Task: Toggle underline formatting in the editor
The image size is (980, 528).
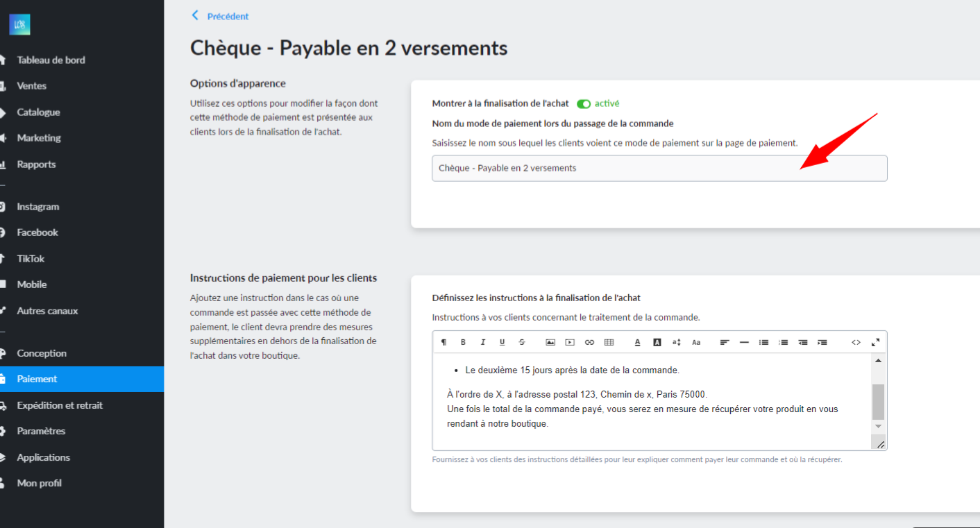Action: pyautogui.click(x=502, y=342)
